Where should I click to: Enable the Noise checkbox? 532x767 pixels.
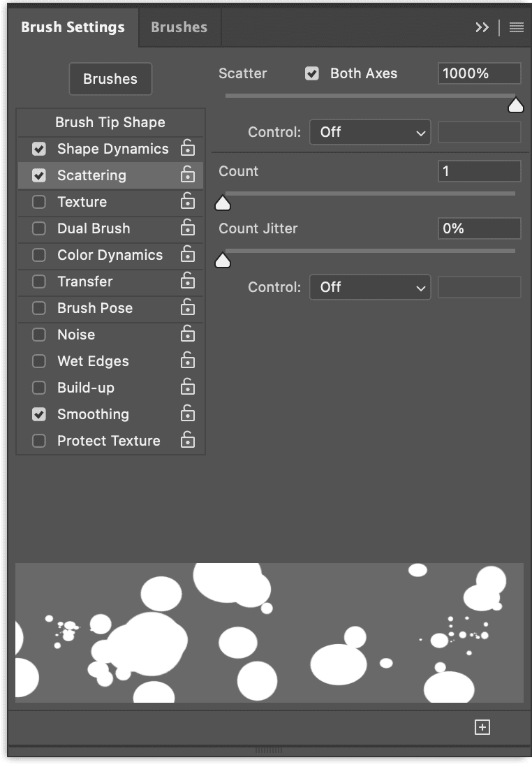[38, 335]
